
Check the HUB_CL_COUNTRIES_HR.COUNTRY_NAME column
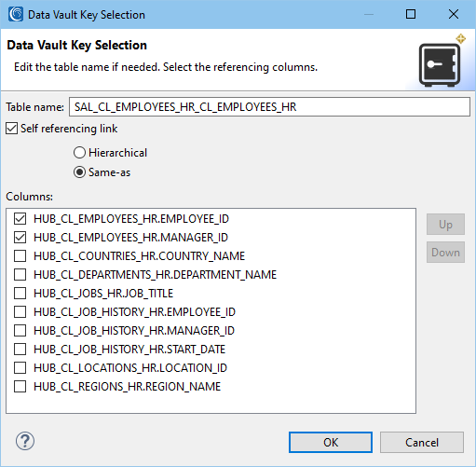click(x=20, y=256)
